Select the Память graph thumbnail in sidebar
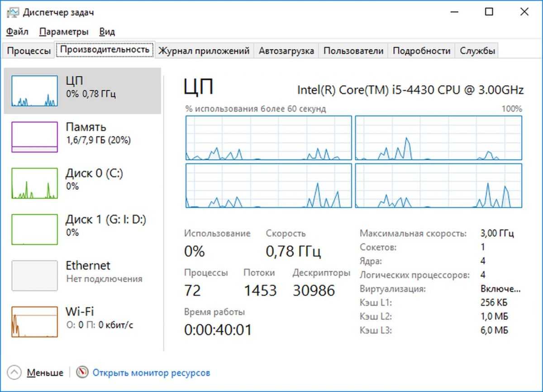The image size is (543, 392). pos(34,137)
